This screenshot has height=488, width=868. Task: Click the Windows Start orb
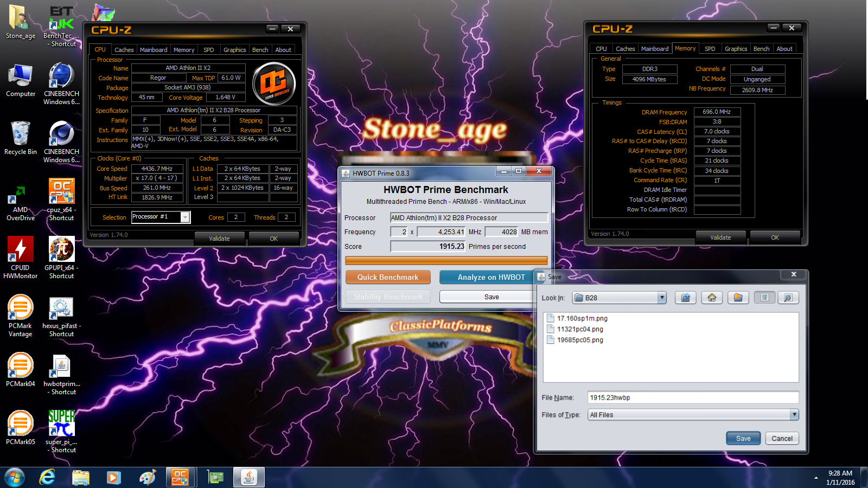(15, 477)
